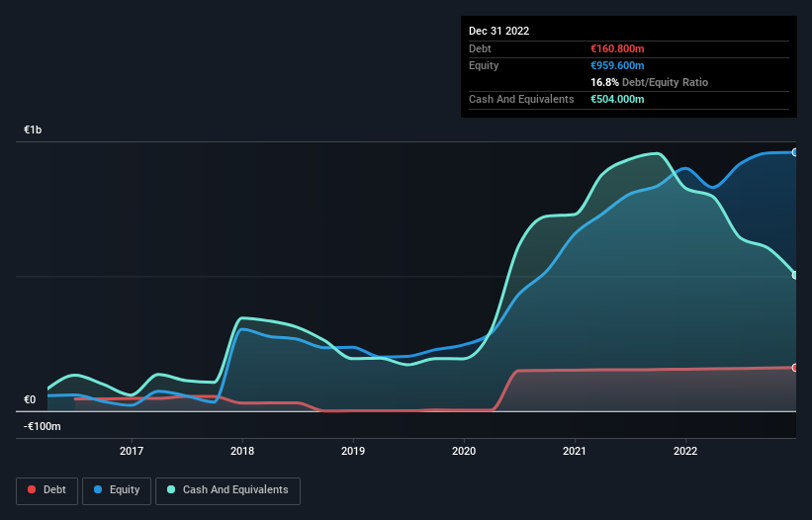The image size is (812, 520).
Task: Toggle the Equity series legend button
Action: 117,490
